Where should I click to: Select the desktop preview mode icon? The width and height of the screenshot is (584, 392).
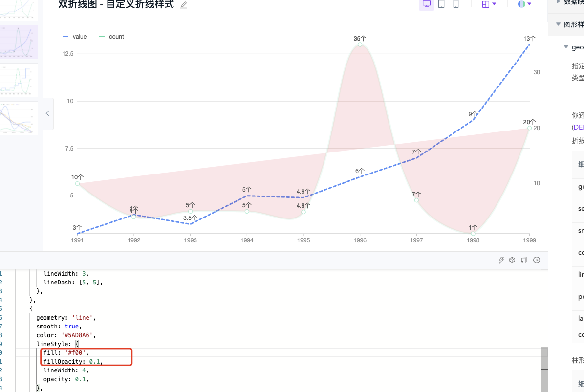pos(426,4)
